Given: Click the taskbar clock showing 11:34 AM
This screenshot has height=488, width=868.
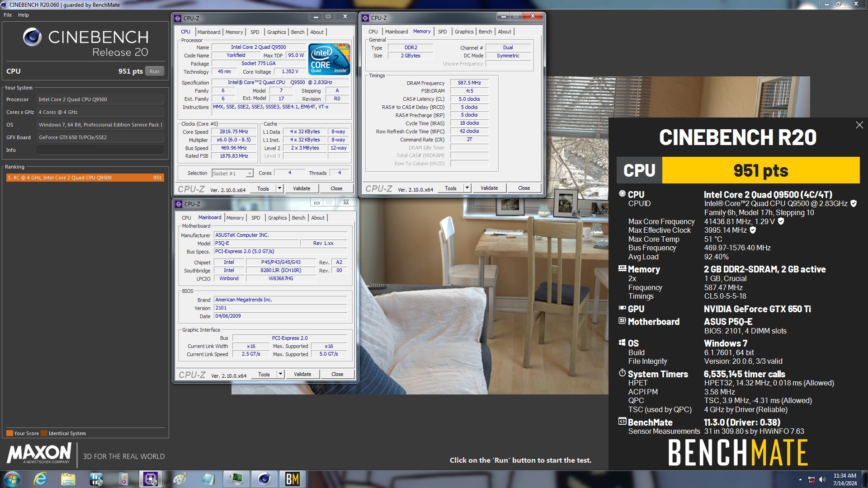Looking at the screenshot, I should [x=844, y=479].
